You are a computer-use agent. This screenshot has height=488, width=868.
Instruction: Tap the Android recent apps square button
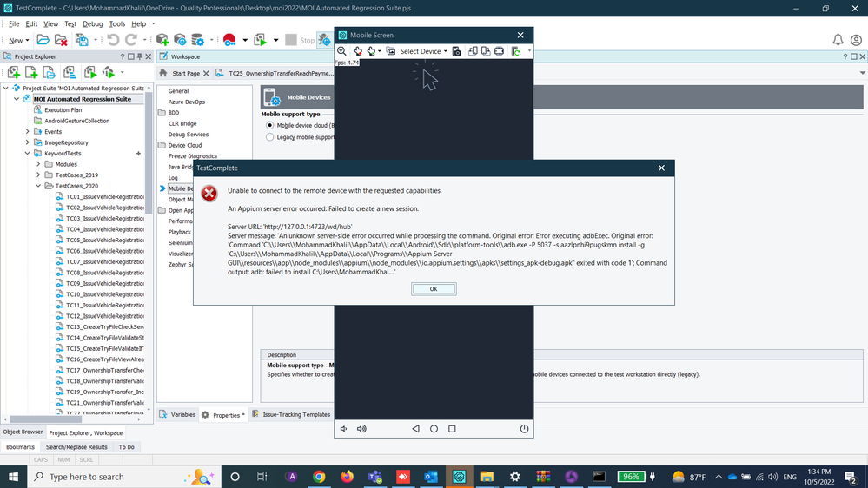[452, 429]
